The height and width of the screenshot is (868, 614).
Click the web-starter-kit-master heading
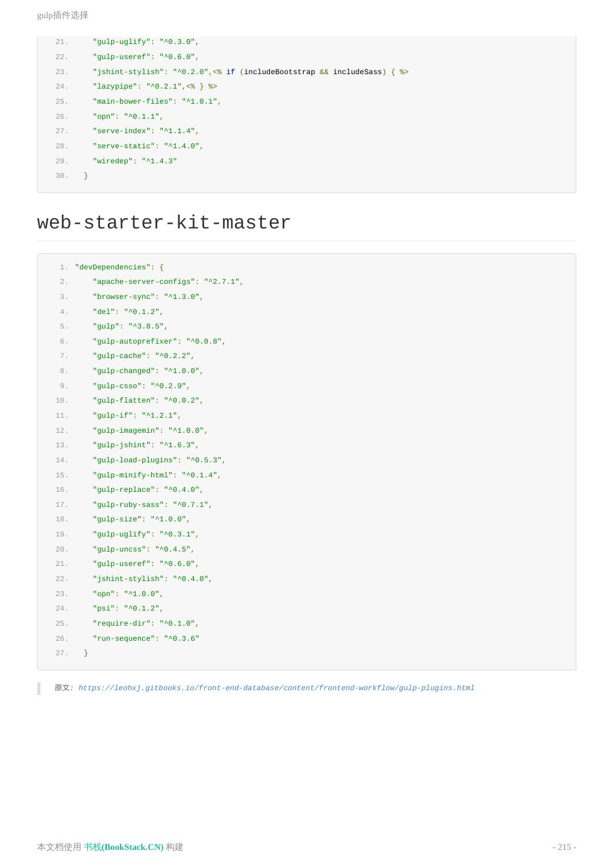pos(164,223)
